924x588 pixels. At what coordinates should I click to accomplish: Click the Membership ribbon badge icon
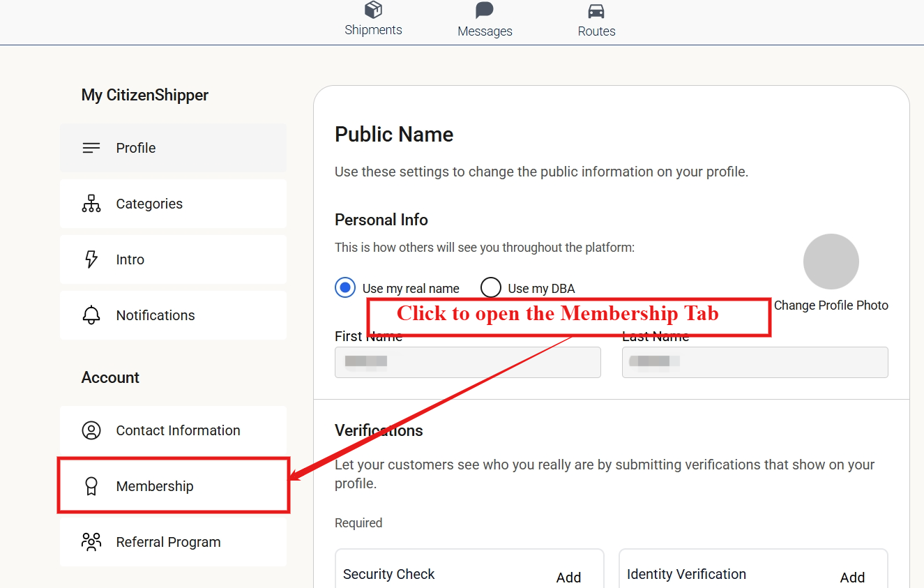click(91, 486)
